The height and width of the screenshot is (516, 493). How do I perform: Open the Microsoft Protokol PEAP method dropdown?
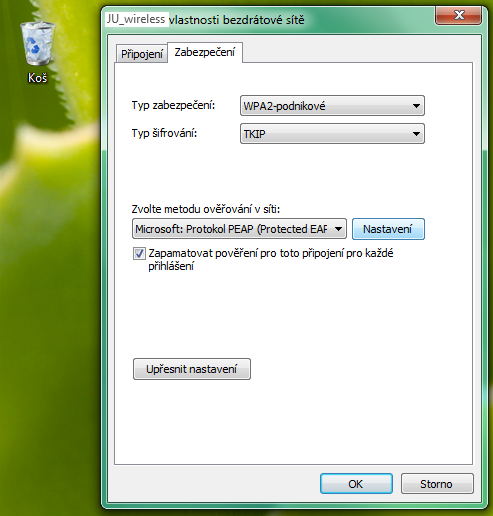tap(239, 229)
